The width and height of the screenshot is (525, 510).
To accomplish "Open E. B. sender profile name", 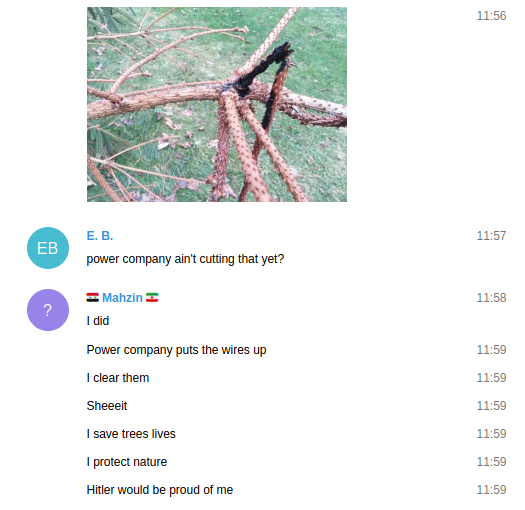I will (x=100, y=236).
